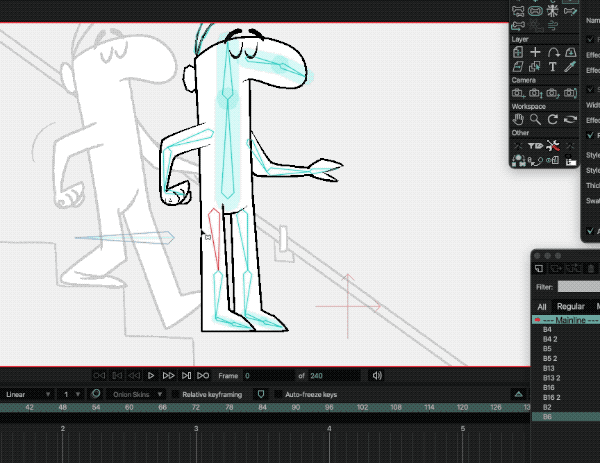Select the Insert Text tool

tap(552, 67)
